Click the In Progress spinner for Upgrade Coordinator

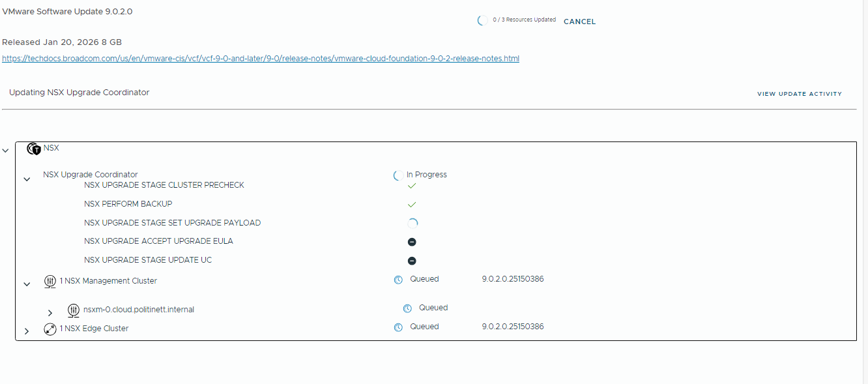click(398, 175)
